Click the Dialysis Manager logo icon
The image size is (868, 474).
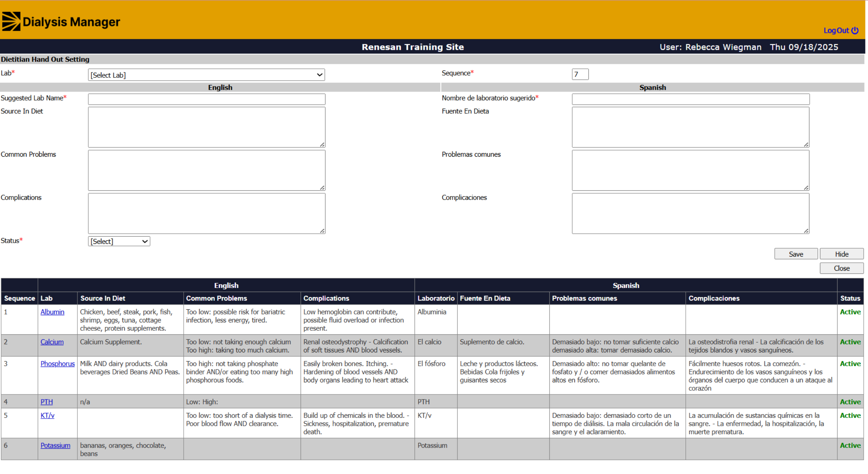pos(11,21)
